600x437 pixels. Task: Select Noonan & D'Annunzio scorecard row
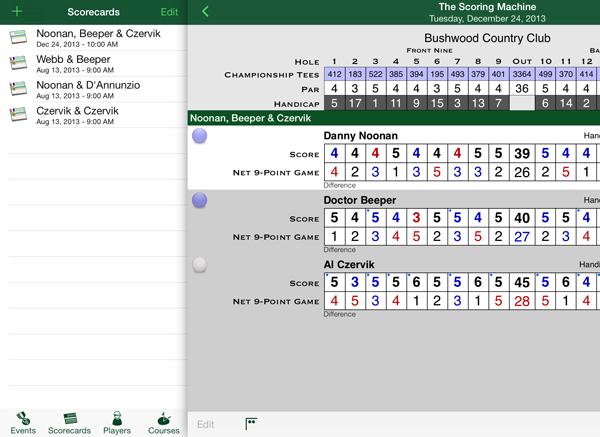pos(94,89)
